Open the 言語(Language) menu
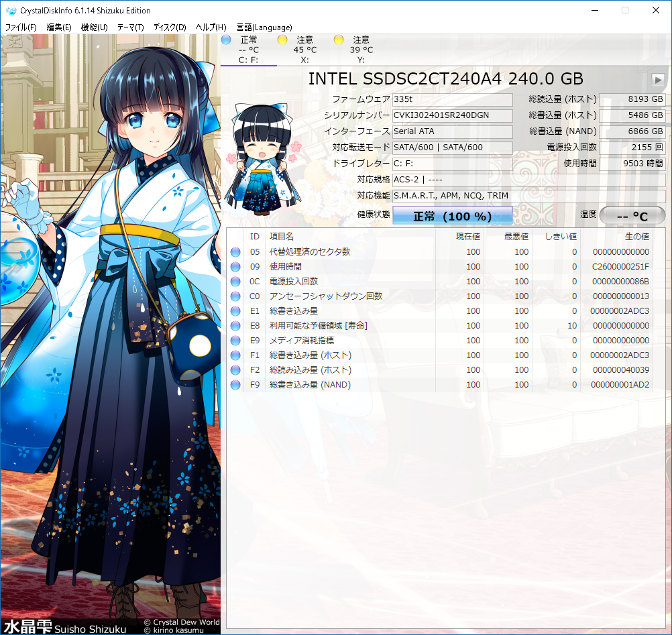This screenshot has height=635, width=672. click(264, 27)
